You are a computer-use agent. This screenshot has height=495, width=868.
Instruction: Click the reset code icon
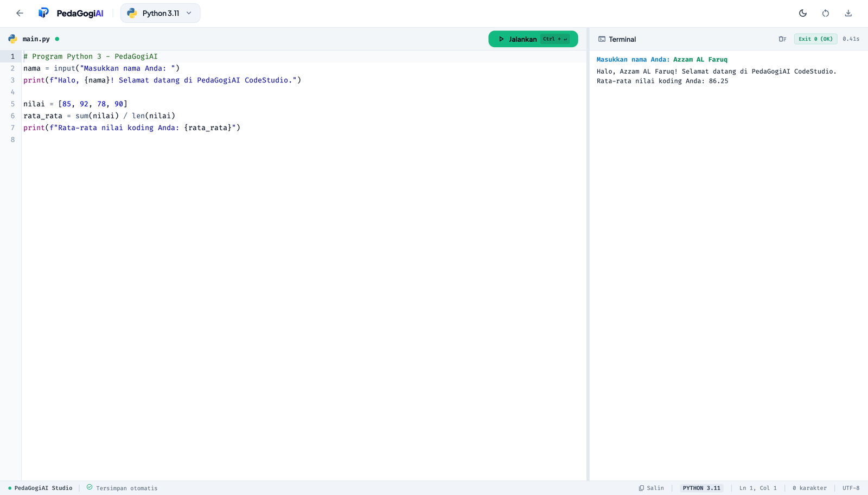826,13
